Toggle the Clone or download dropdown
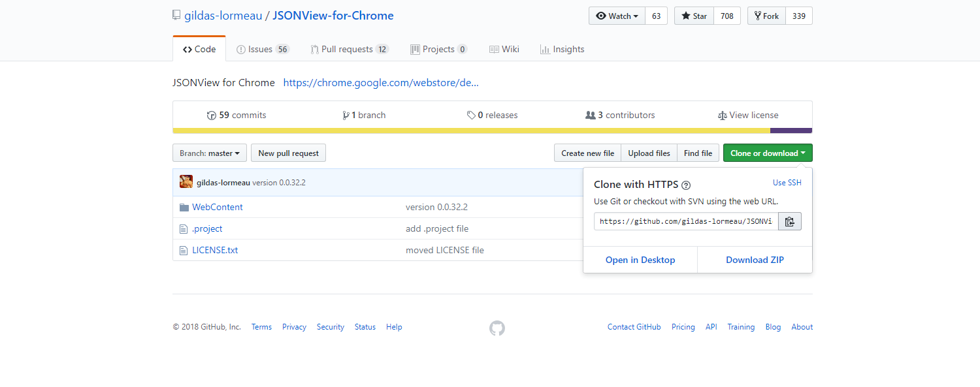This screenshot has height=387, width=980. pyautogui.click(x=768, y=153)
